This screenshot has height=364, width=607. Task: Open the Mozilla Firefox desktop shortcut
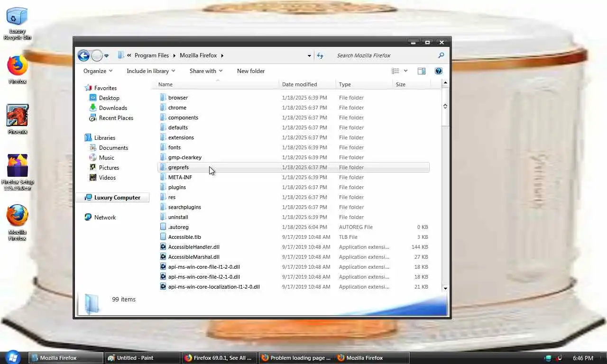click(x=17, y=223)
